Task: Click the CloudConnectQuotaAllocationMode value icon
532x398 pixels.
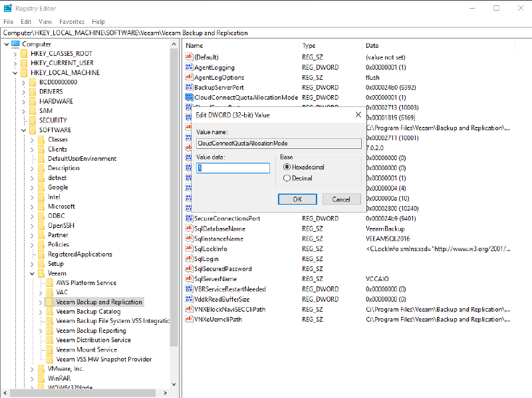Action: pyautogui.click(x=189, y=97)
